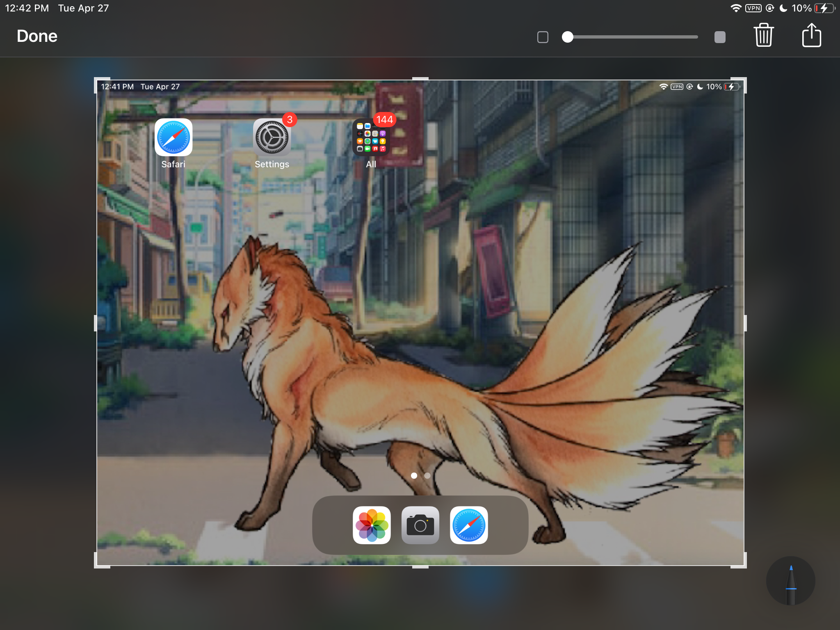Tap the trash icon to delete the screenshot
840x630 pixels.
pyautogui.click(x=764, y=36)
